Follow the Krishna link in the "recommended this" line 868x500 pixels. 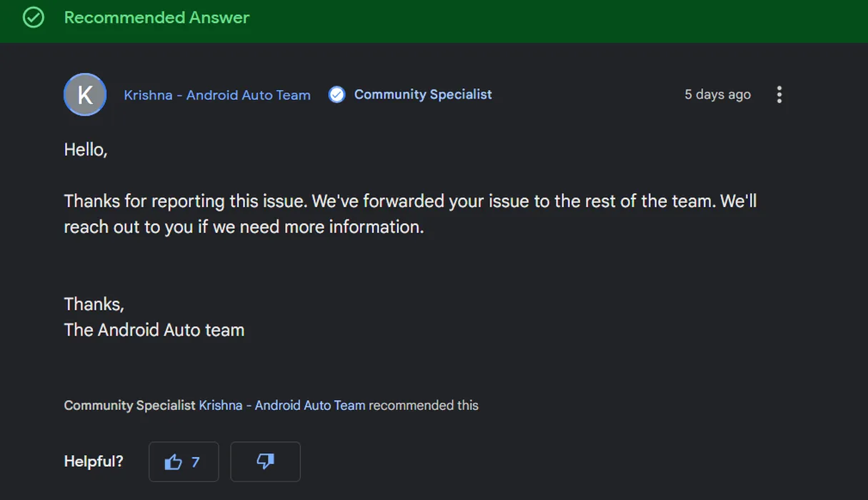(x=281, y=405)
